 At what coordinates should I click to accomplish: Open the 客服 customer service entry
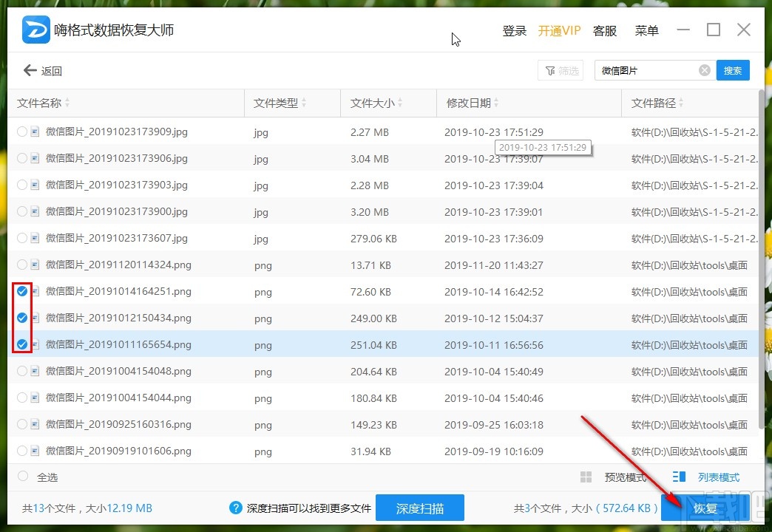point(604,30)
